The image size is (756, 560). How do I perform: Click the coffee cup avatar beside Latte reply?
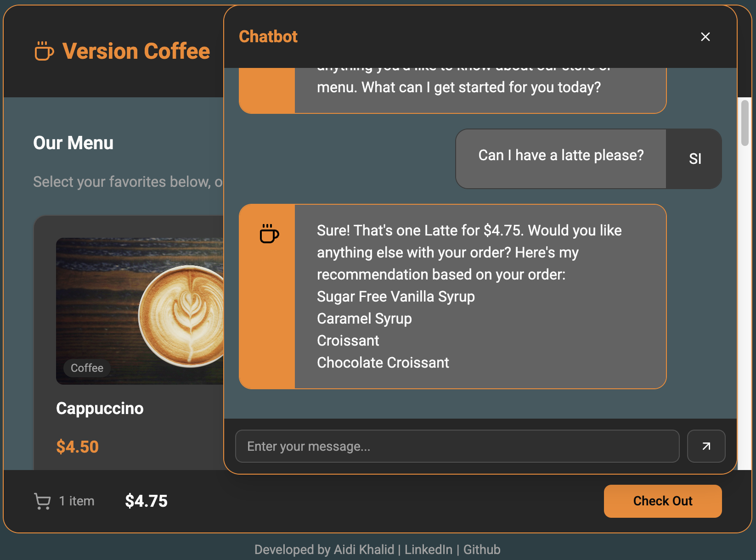(x=269, y=234)
